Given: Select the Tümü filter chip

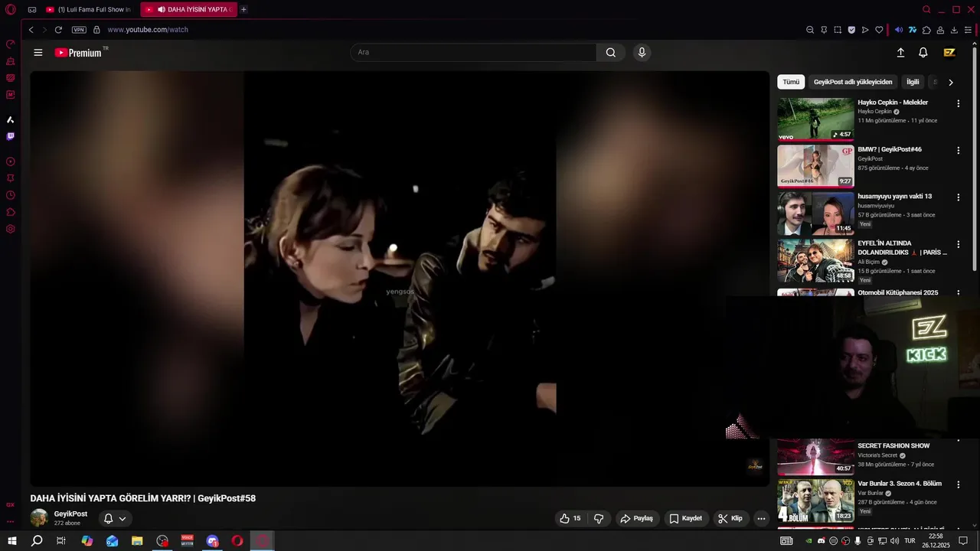Looking at the screenshot, I should click(x=791, y=82).
